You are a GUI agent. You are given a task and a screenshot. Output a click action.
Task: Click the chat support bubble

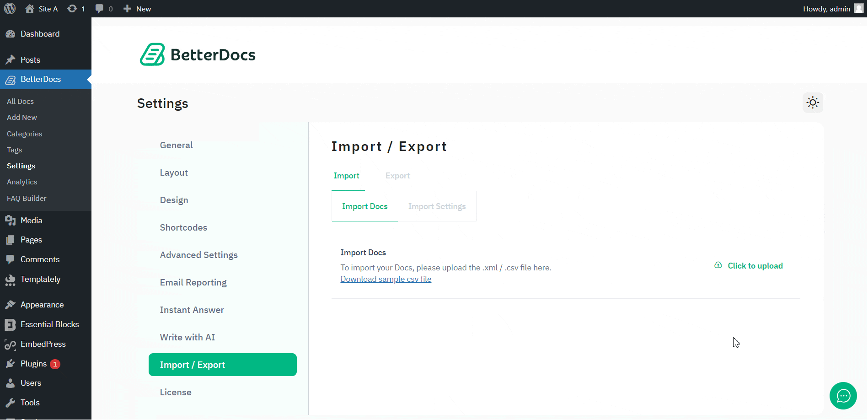[x=843, y=396]
